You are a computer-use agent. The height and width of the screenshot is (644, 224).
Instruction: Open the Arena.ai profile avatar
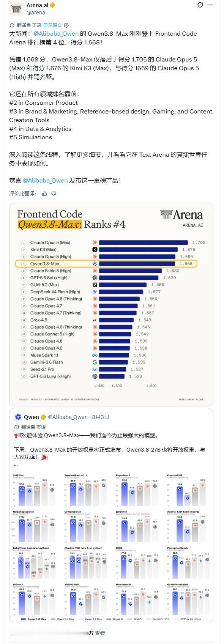[16, 9]
